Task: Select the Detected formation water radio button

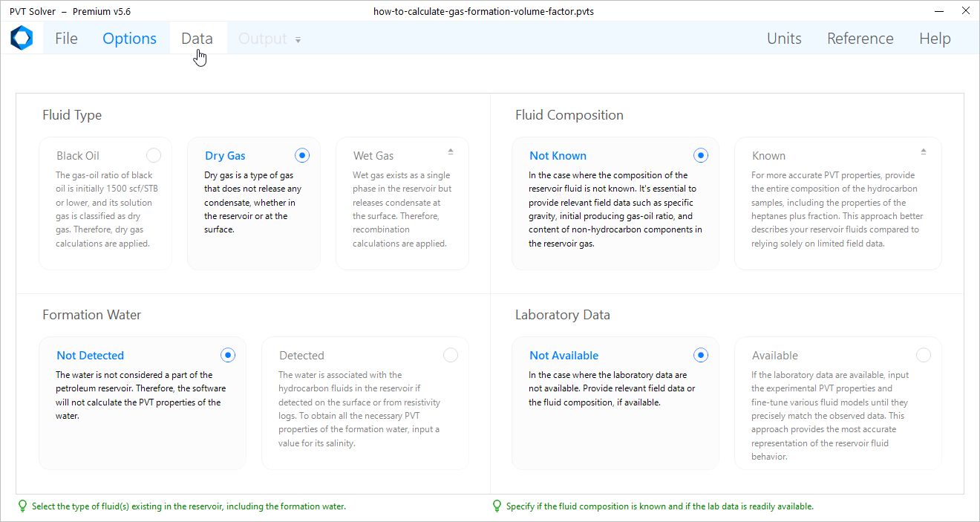Action: click(x=450, y=355)
